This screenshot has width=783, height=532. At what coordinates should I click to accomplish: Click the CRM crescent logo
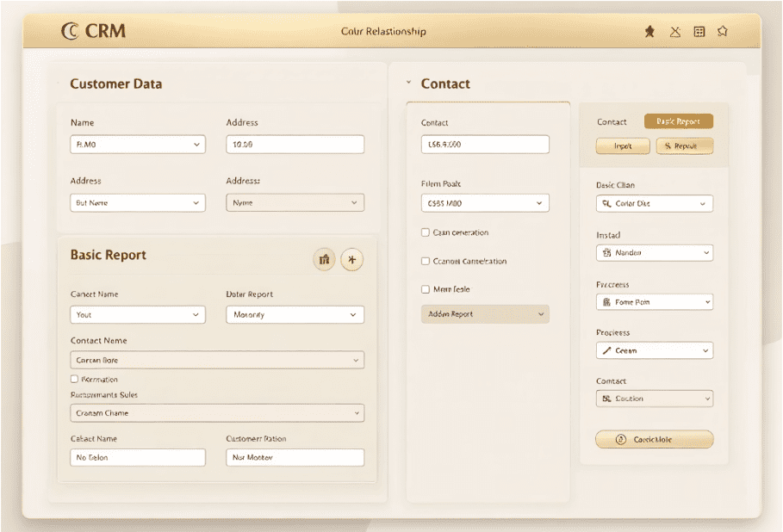70,32
